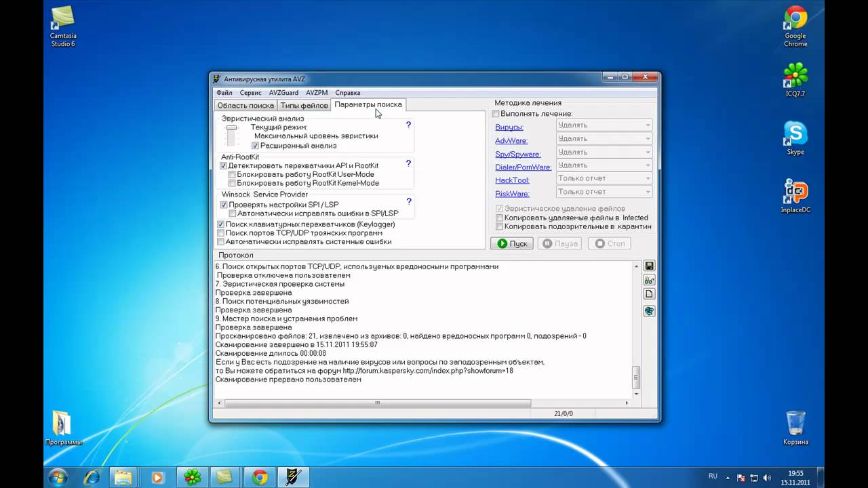Open Windows Explorer from taskbar
The width and height of the screenshot is (868, 488).
[123, 477]
